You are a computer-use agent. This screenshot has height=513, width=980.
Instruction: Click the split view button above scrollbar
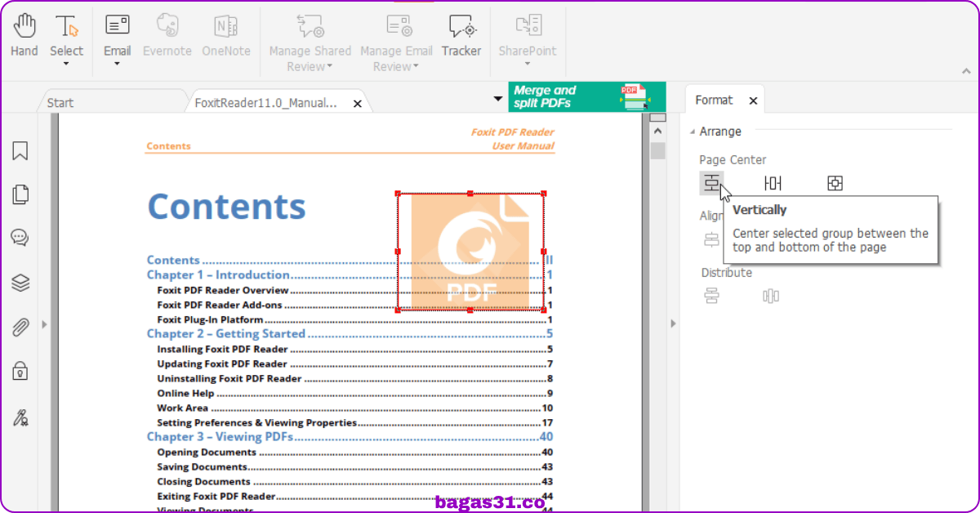click(x=657, y=118)
